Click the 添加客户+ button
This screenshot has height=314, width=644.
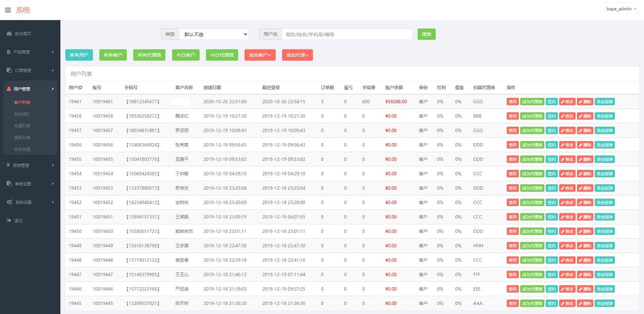pyautogui.click(x=260, y=55)
